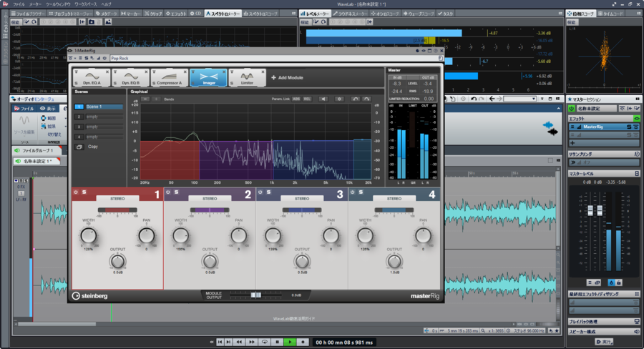The image size is (644, 349).
Task: Undo last MasterRig change
Action: point(355,99)
